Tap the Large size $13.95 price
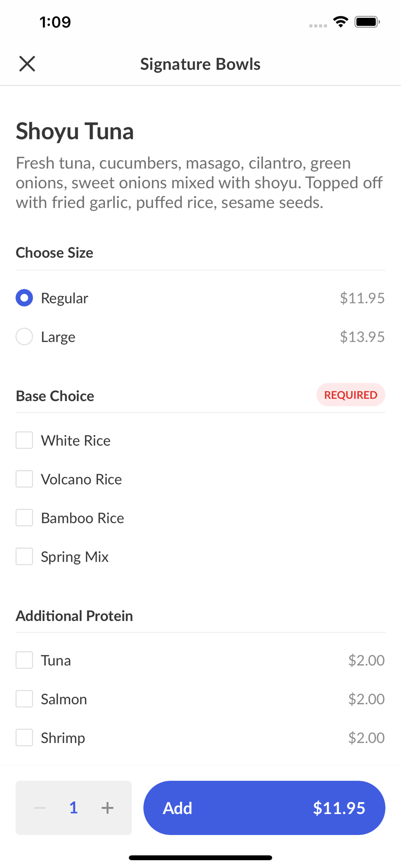The height and width of the screenshot is (868, 401). click(362, 337)
